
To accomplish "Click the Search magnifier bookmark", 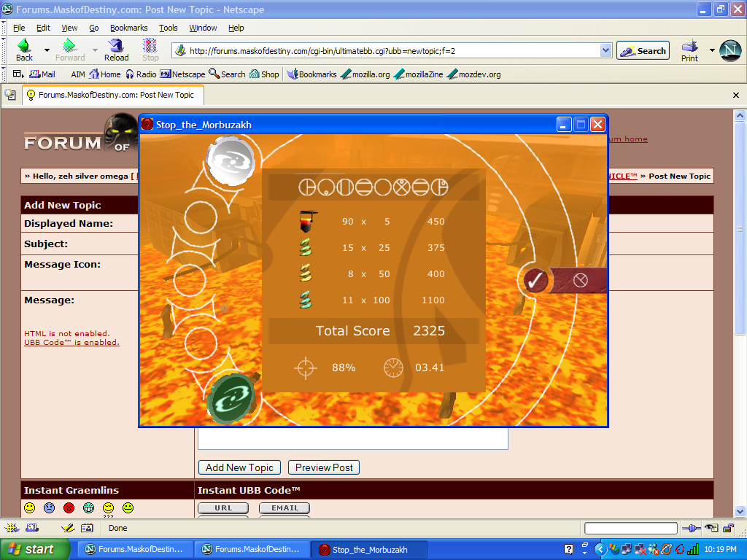I will 228,74.
